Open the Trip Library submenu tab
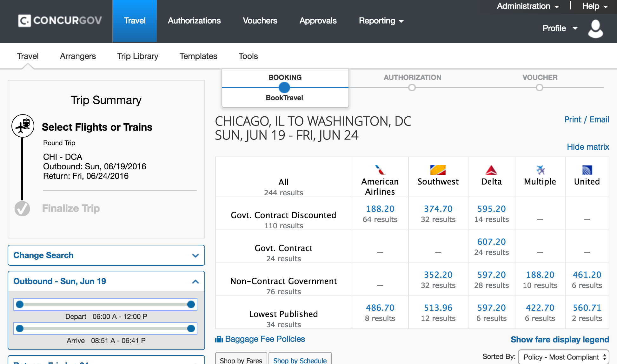Viewport: 617px width, 364px height. tap(137, 56)
